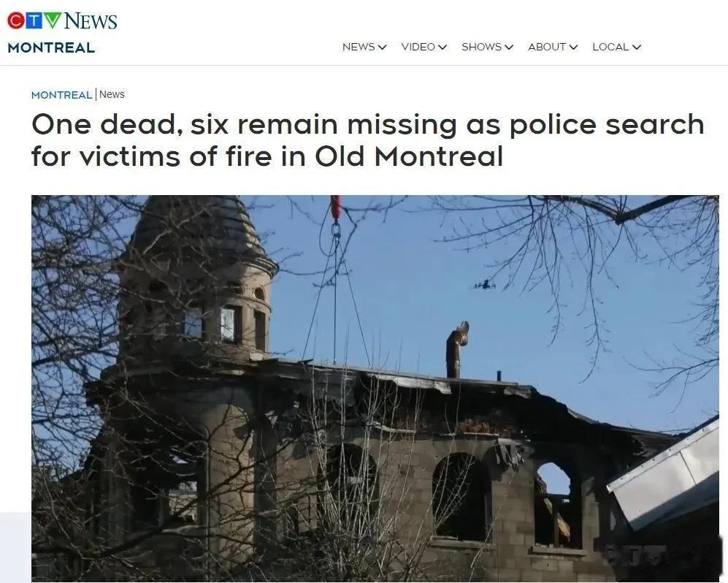Image resolution: width=728 pixels, height=583 pixels.
Task: Open the LOCAL navigation menu
Action: pos(610,47)
